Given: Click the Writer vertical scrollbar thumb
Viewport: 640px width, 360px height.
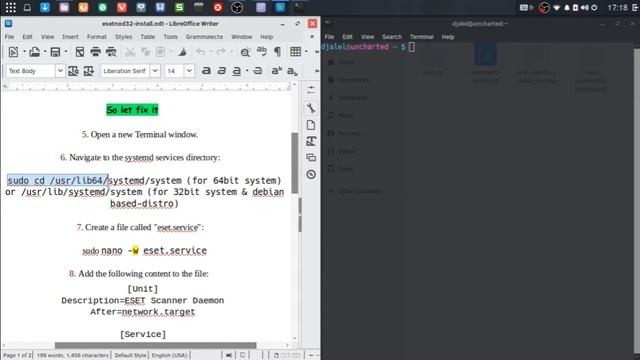Looking at the screenshot, I should pyautogui.click(x=295, y=163).
